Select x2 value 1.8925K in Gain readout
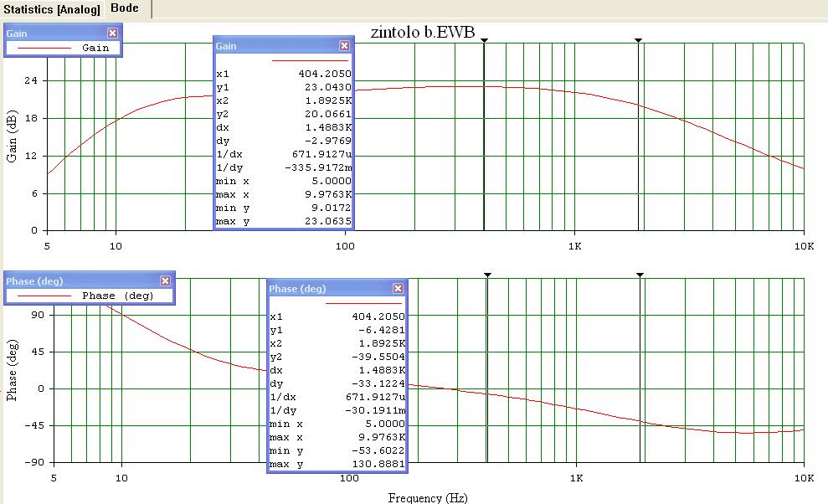The height and width of the screenshot is (504, 828). pyautogui.click(x=328, y=100)
